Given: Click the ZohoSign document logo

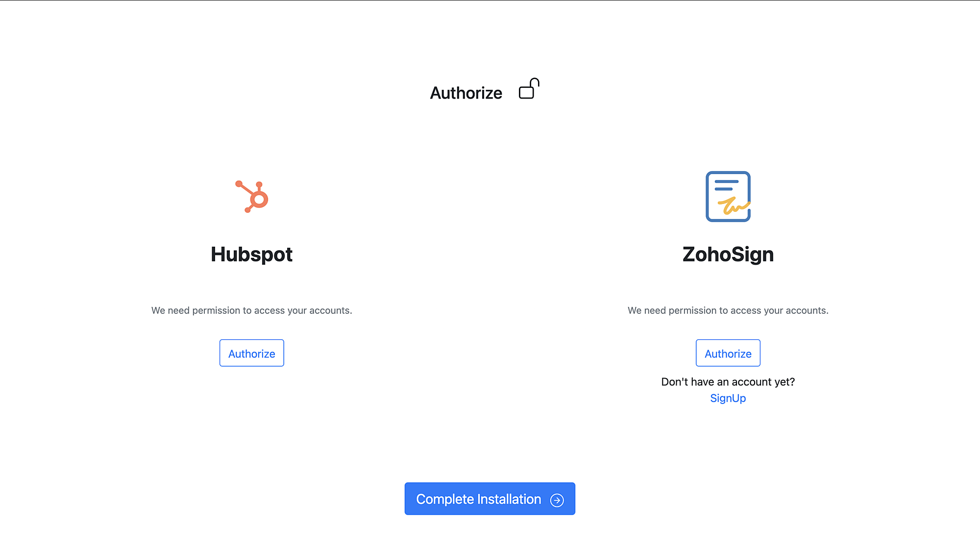Looking at the screenshot, I should [x=728, y=197].
